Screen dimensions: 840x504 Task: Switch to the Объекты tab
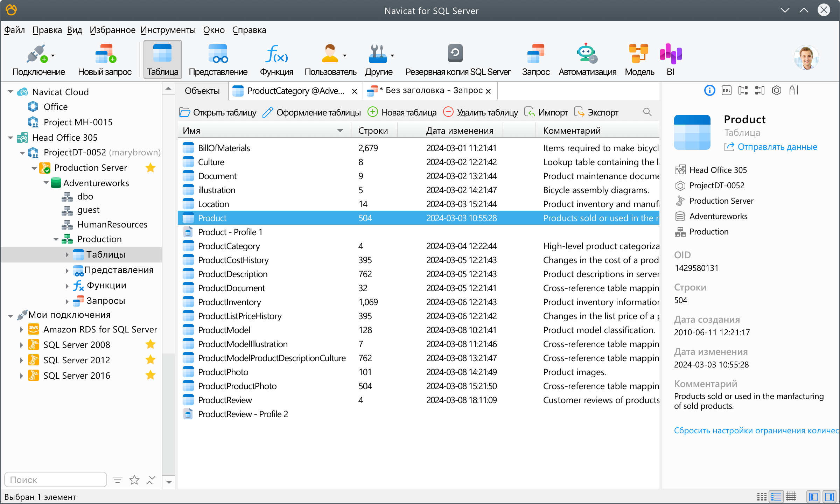(202, 91)
